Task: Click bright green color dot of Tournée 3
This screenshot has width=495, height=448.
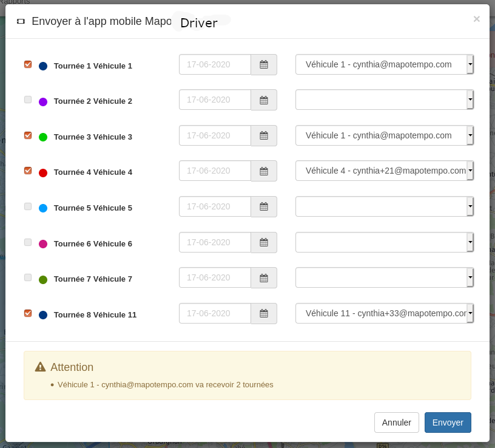Action: coord(43,137)
